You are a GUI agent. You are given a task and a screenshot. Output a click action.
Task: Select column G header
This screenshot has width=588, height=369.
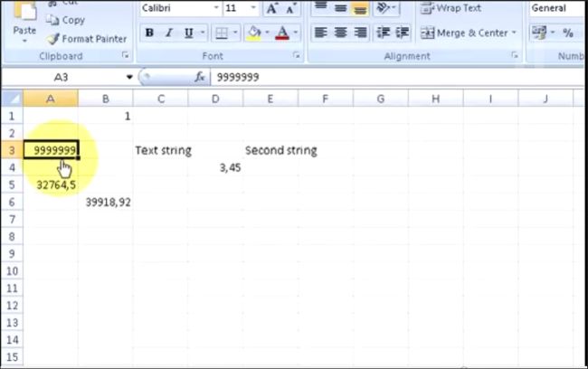tap(380, 99)
